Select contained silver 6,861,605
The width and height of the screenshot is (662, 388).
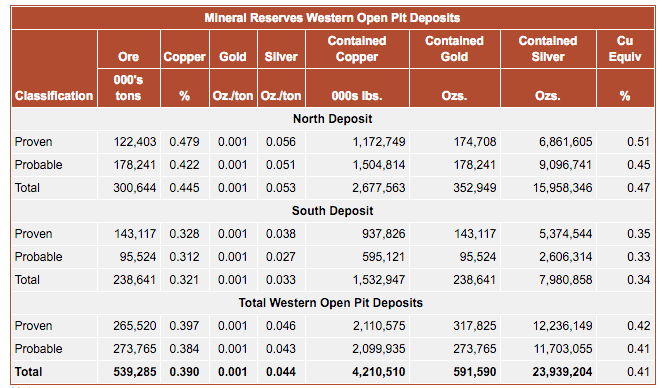coord(565,141)
